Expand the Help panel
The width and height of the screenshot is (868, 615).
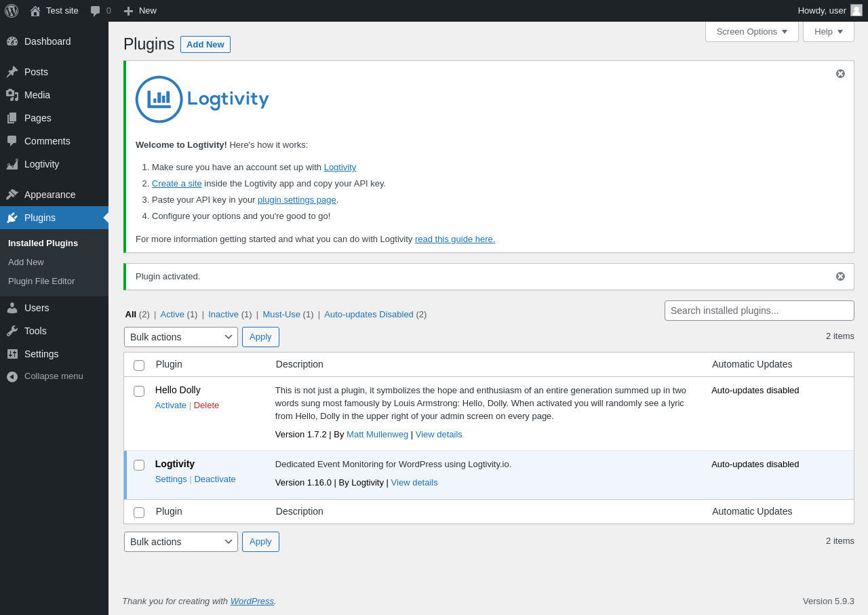(829, 31)
